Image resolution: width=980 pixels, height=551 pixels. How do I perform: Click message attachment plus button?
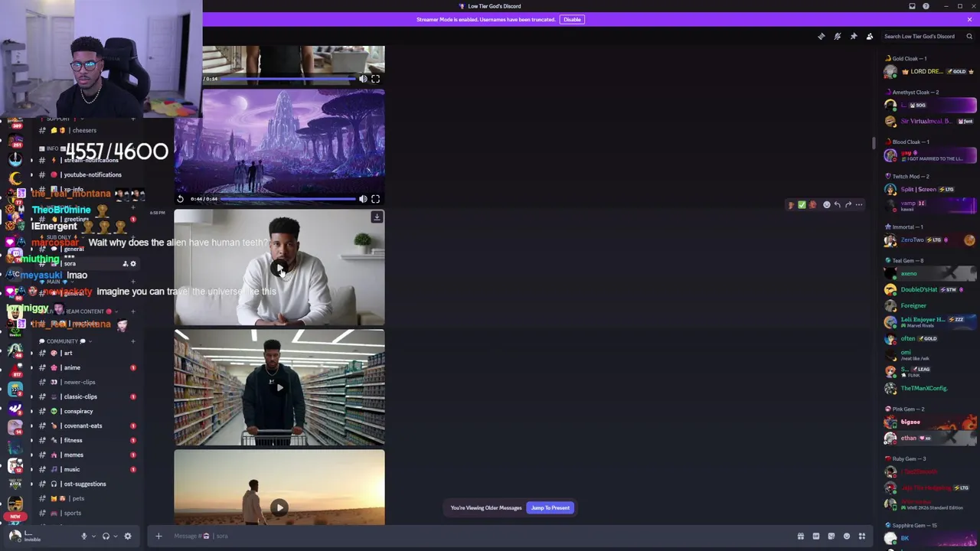coord(158,536)
